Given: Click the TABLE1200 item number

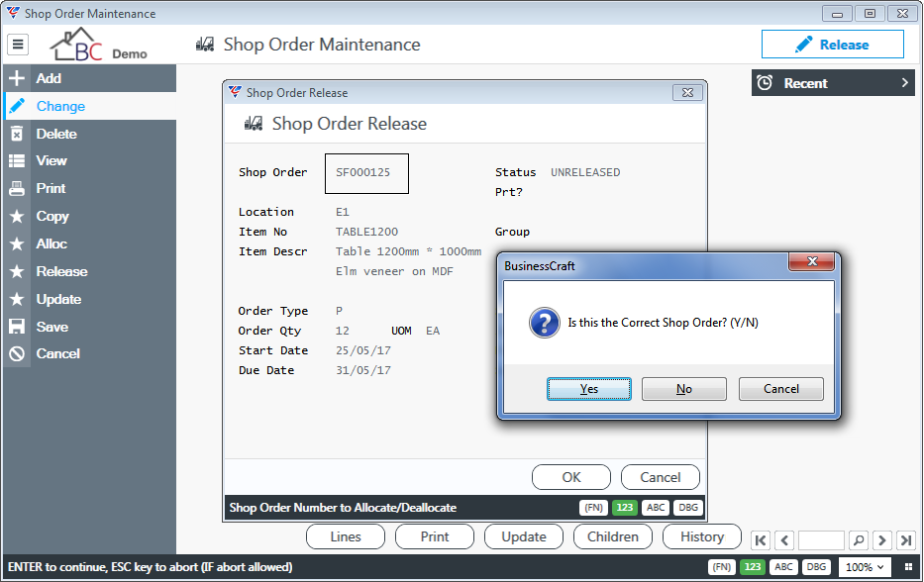Looking at the screenshot, I should pos(366,232).
